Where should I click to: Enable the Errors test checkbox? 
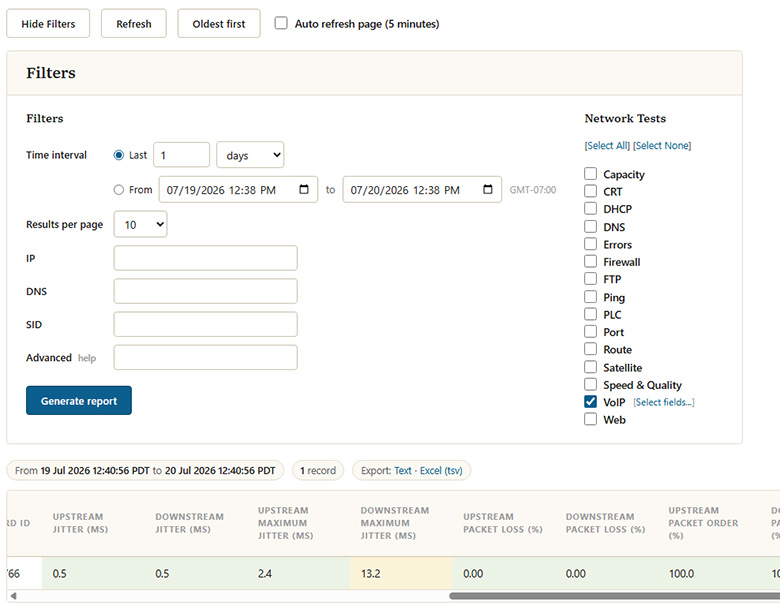[x=590, y=244]
